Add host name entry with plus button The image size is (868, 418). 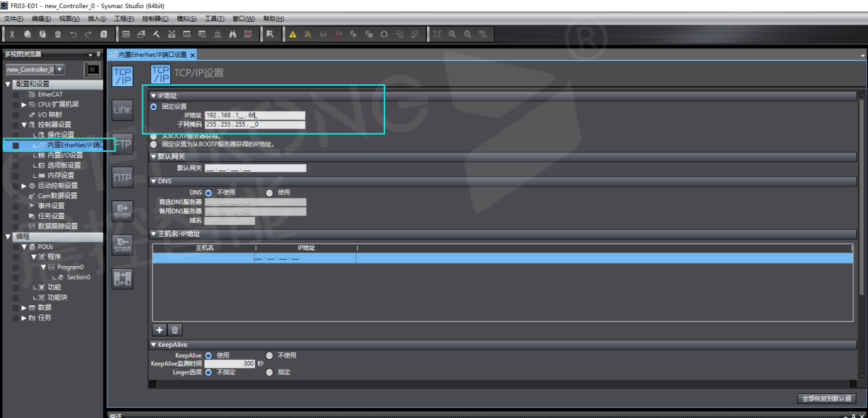(159, 330)
